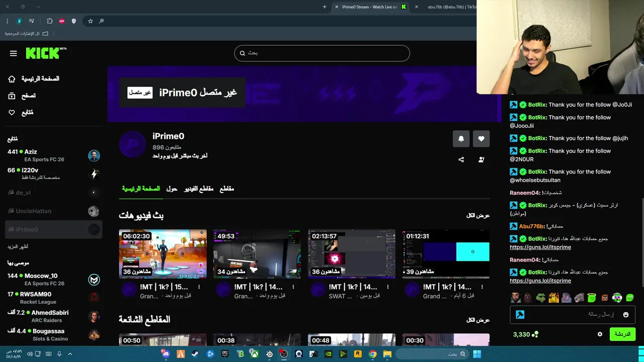Image resolution: width=644 pixels, height=362 pixels.
Task: Click ABP adblock extension icon
Action: [x=62, y=21]
